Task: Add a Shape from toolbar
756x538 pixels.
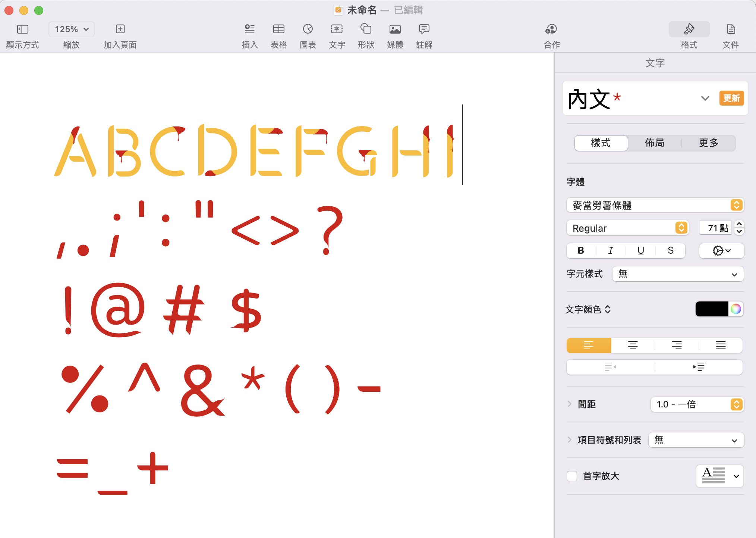Action: pos(366,29)
